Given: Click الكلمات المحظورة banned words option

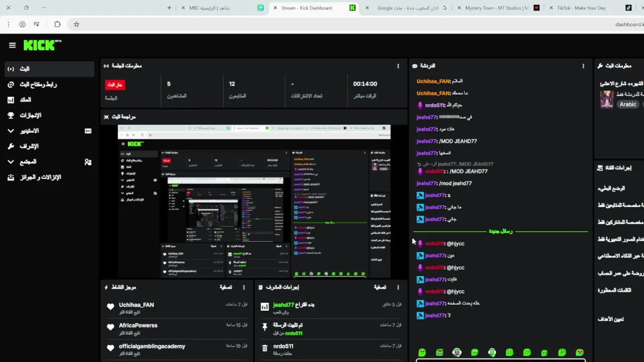Looking at the screenshot, I should [x=614, y=290].
